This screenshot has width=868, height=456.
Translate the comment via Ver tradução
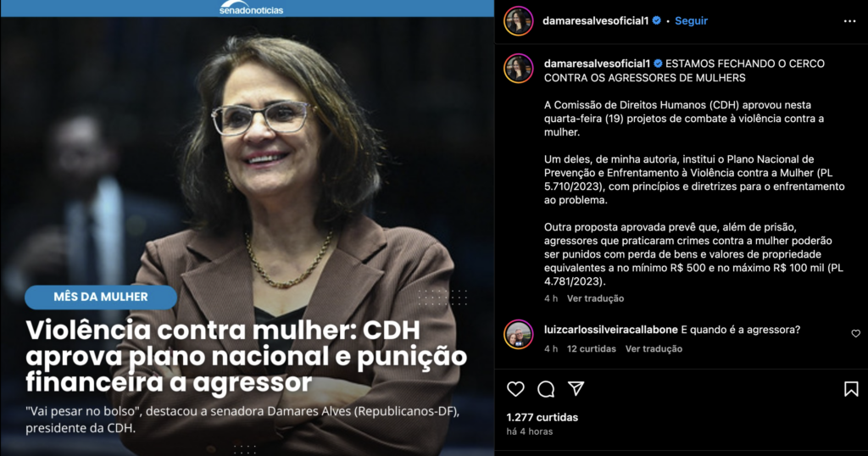pyautogui.click(x=654, y=348)
